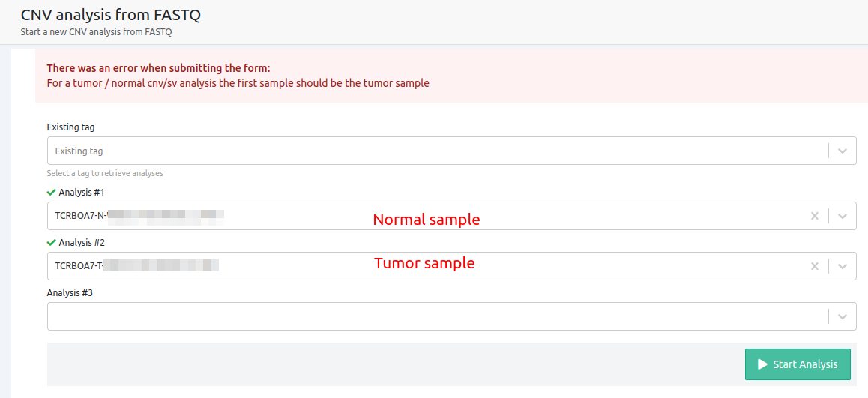Expand the Existing tag dropdown arrow
Viewport: 868px width, 398px height.
click(x=843, y=151)
